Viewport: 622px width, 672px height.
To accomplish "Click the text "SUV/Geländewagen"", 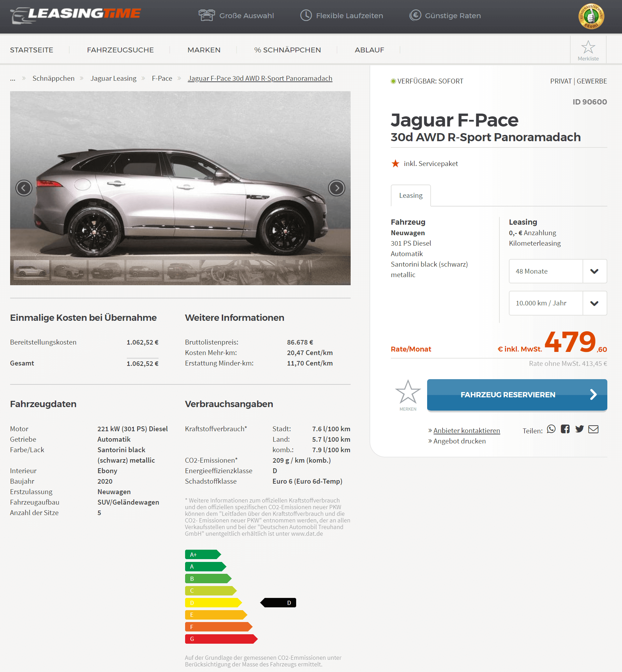I will [128, 502].
